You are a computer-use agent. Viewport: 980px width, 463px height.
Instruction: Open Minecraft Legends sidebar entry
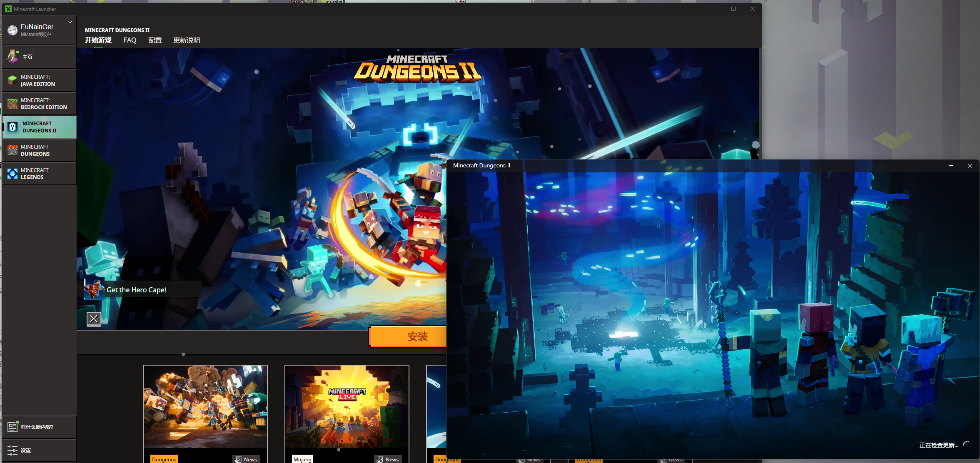pos(39,174)
